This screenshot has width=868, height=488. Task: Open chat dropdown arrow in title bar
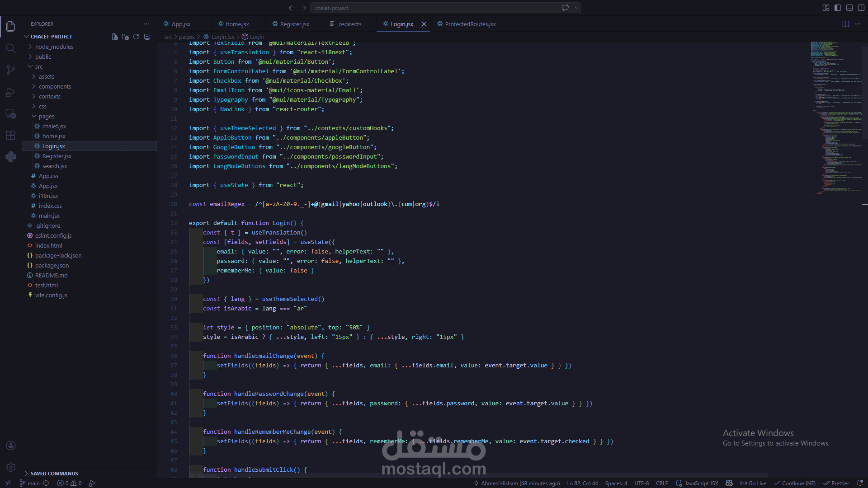(576, 8)
